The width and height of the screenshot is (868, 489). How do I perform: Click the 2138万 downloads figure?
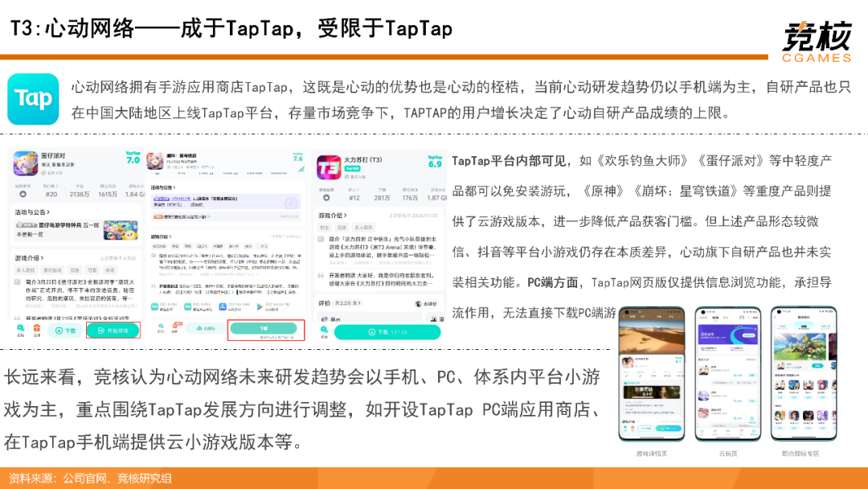pos(80,195)
